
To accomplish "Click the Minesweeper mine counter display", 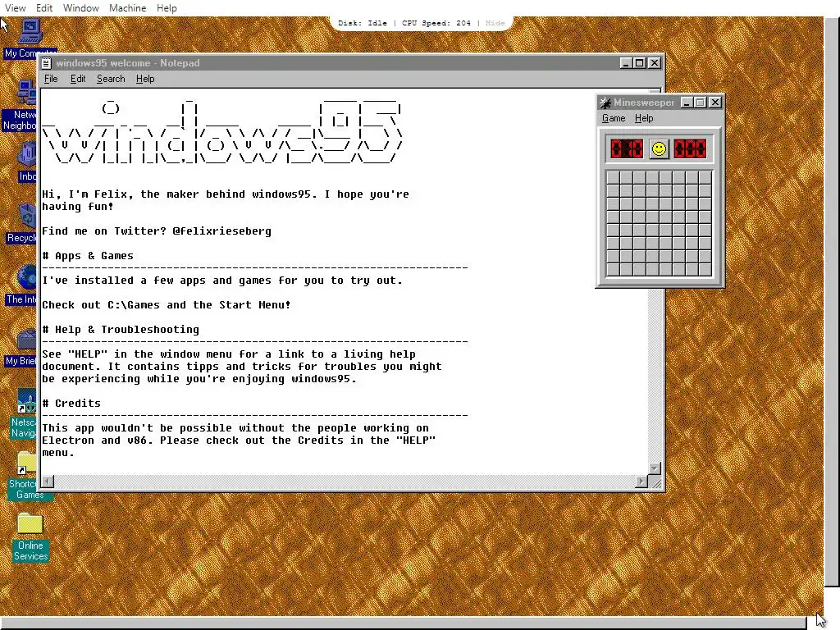I will [627, 149].
